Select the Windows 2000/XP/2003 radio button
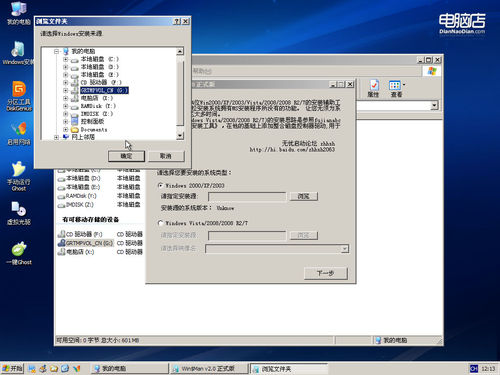 coord(161,185)
